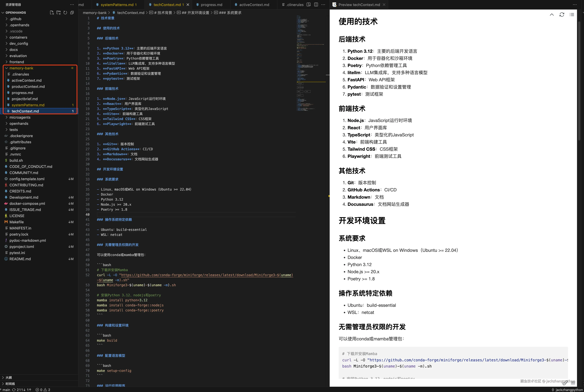
Task: Open projectbrief.md in the file tree
Action: (25, 99)
